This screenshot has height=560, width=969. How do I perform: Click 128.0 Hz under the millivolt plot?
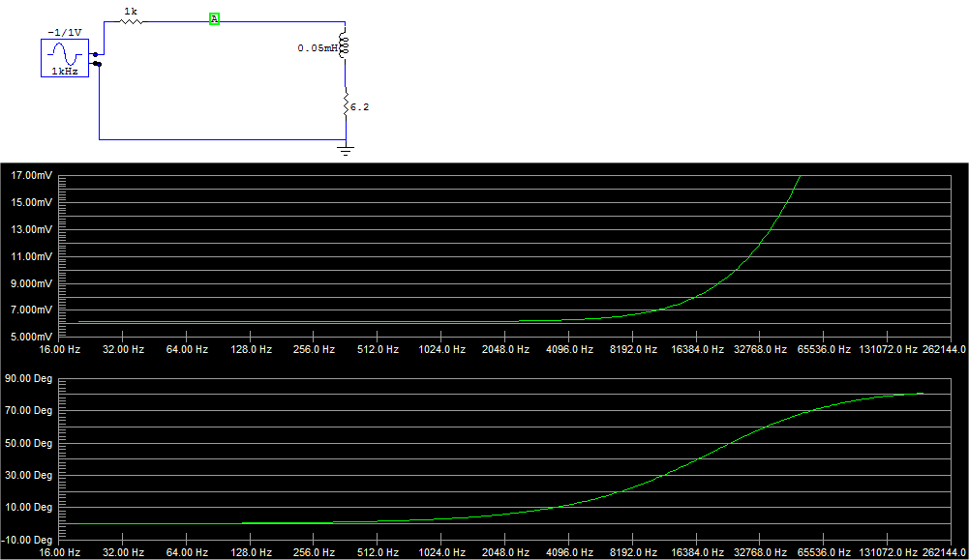pos(251,349)
